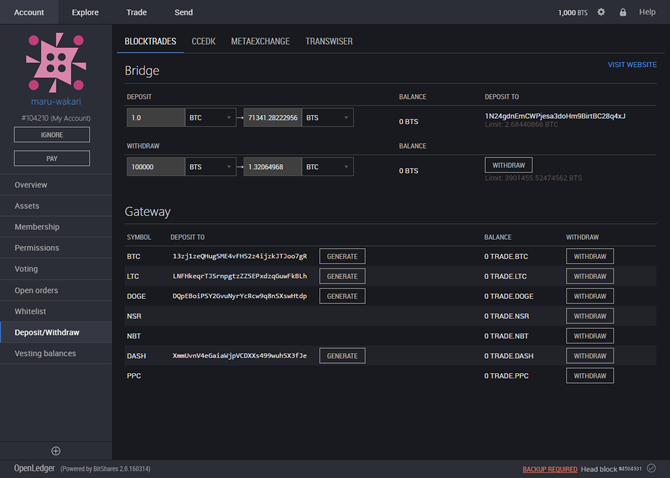Click Withdraw for TRADE.DOGE

590,296
